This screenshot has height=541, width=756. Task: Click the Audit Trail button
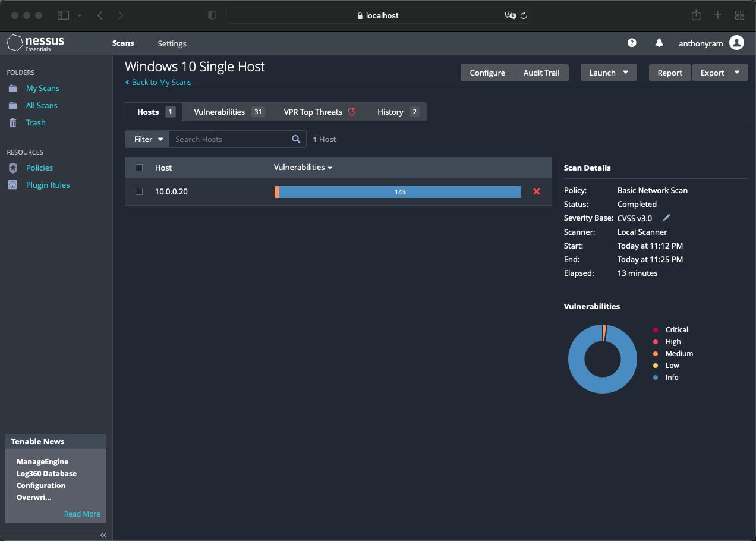tap(541, 73)
